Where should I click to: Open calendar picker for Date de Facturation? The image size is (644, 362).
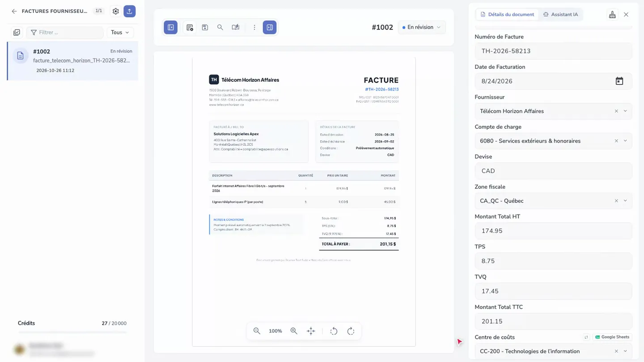click(619, 81)
